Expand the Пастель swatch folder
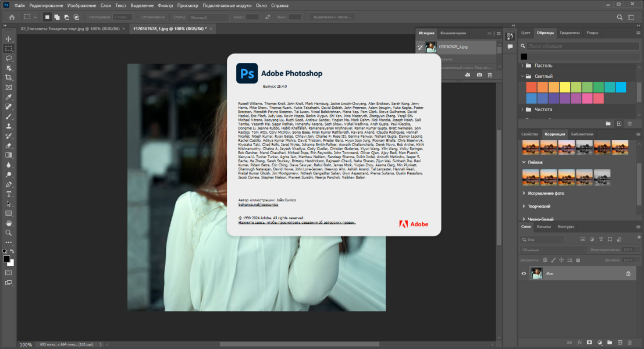644x349 pixels. coord(522,66)
